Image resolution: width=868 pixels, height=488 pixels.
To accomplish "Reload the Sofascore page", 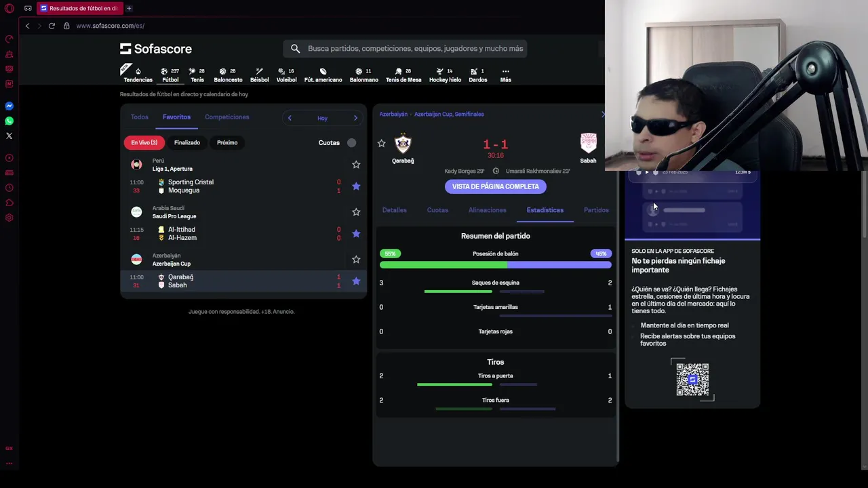I will [x=52, y=26].
